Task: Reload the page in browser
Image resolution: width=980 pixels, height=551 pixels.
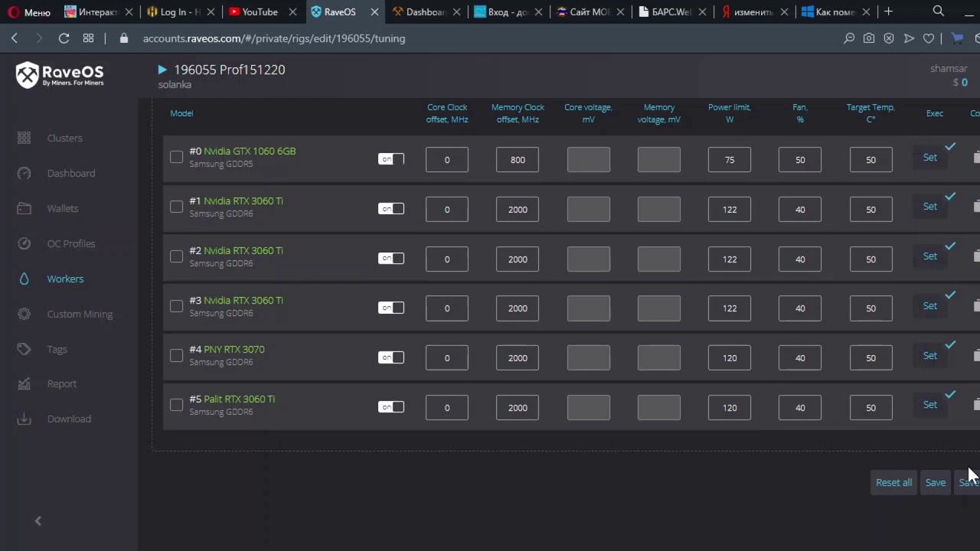Action: pos(64,38)
